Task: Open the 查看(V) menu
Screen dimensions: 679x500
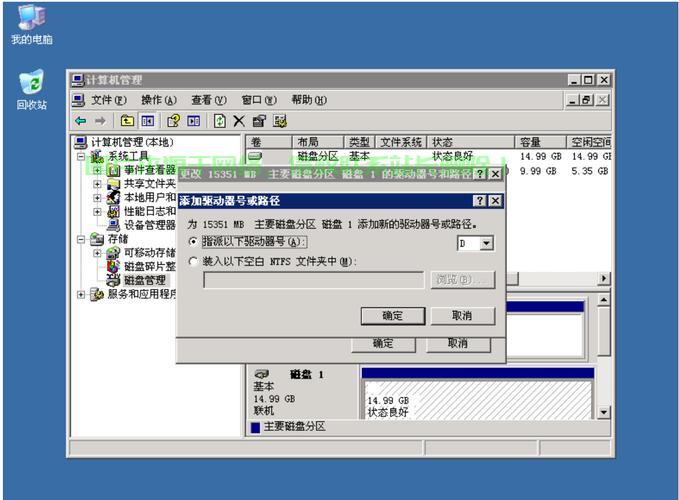Action: click(208, 100)
